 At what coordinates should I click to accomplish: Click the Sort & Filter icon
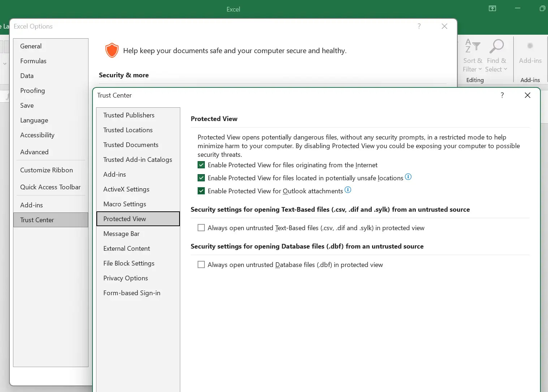473,46
